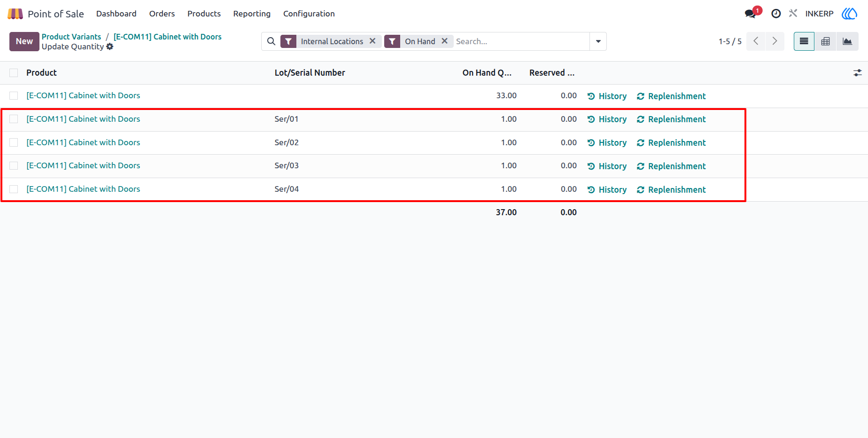Remove the Internal Locations filter
This screenshot has height=438, width=868.
372,41
